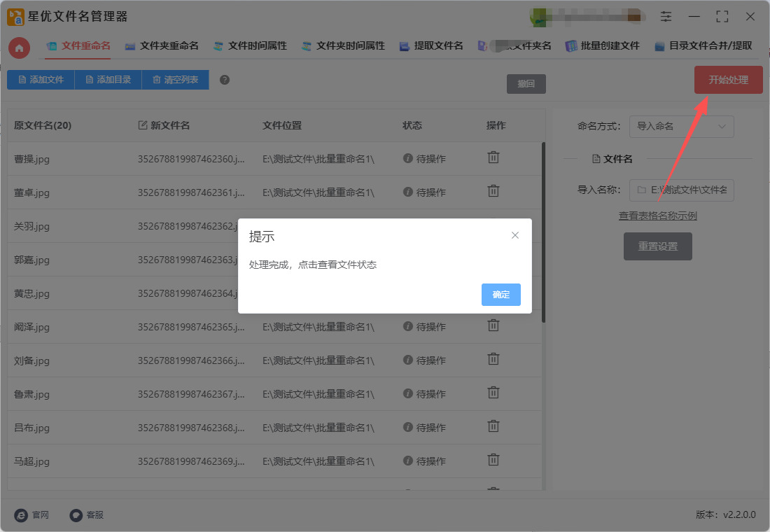Open the 查看表格名称示例 link
The width and height of the screenshot is (770, 532).
pyautogui.click(x=657, y=216)
